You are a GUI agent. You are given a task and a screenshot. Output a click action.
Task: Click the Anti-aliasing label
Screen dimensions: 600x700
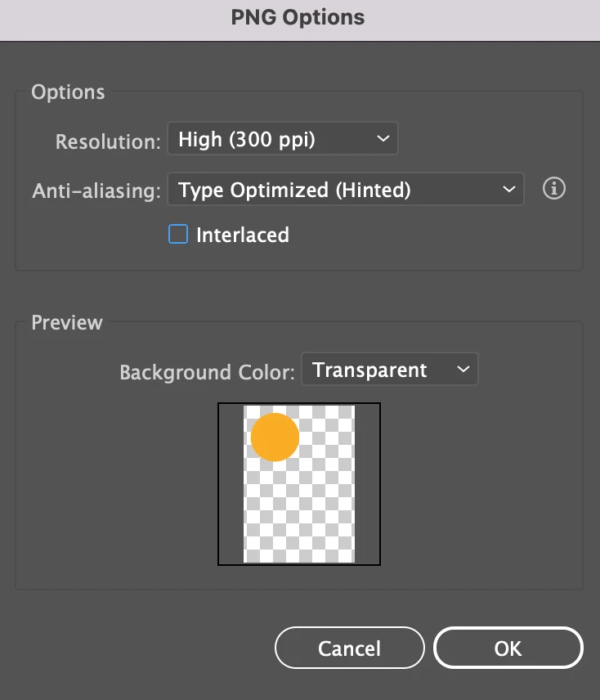[96, 191]
